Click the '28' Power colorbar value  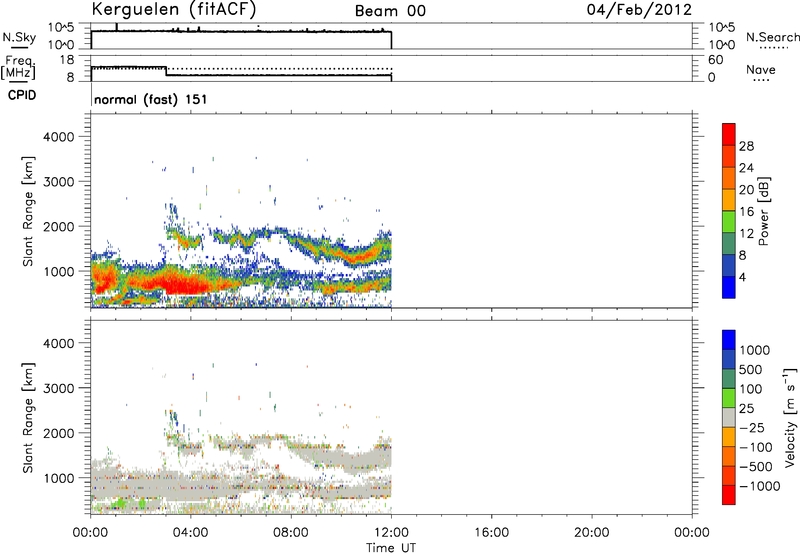[746, 146]
